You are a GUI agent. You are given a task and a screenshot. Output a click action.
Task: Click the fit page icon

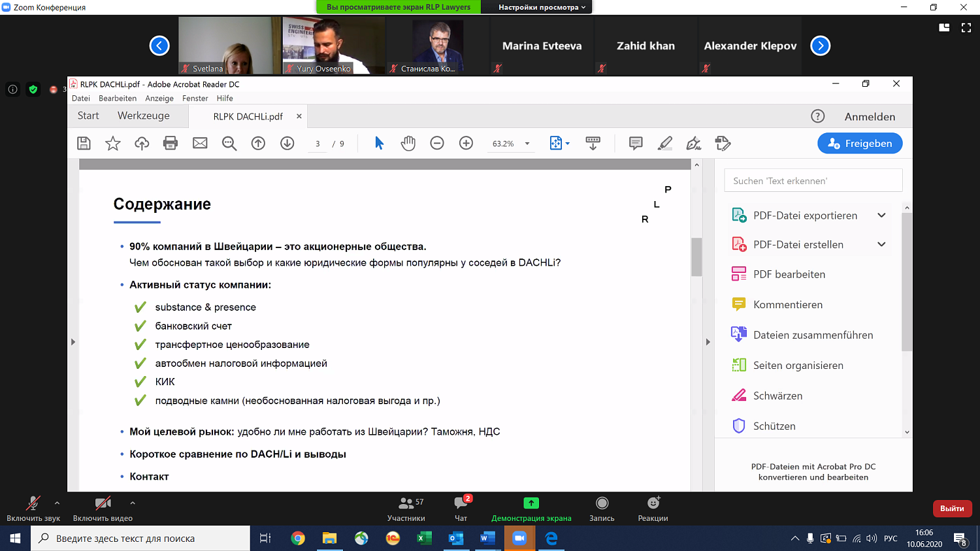coord(556,144)
